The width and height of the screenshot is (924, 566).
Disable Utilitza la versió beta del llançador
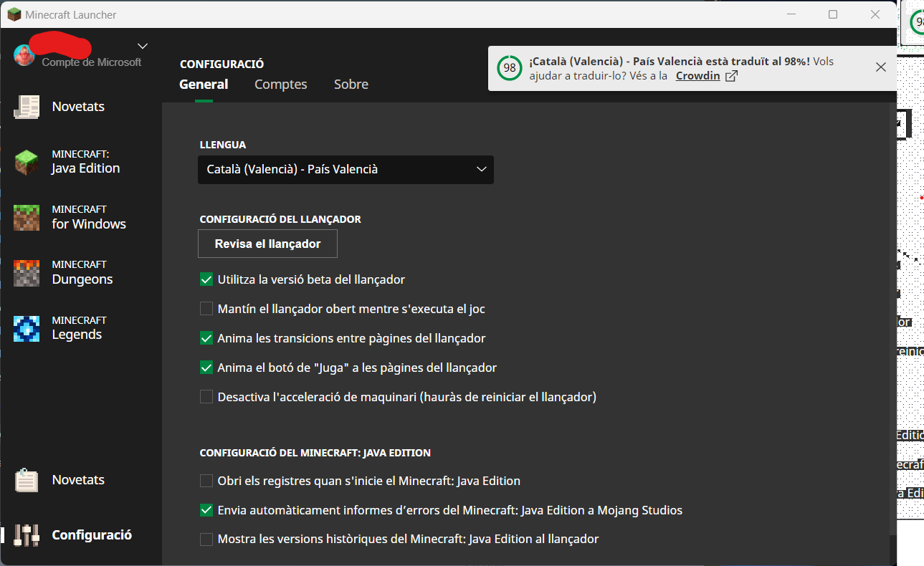tap(206, 279)
